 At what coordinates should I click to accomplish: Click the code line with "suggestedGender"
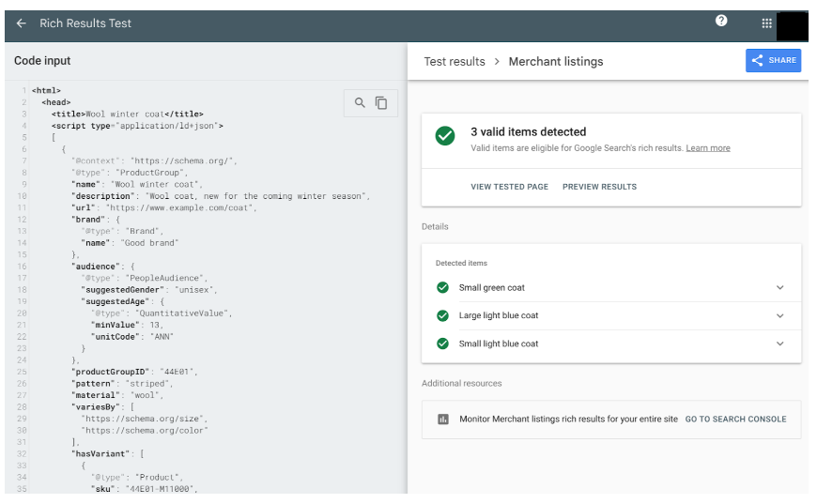pos(149,290)
